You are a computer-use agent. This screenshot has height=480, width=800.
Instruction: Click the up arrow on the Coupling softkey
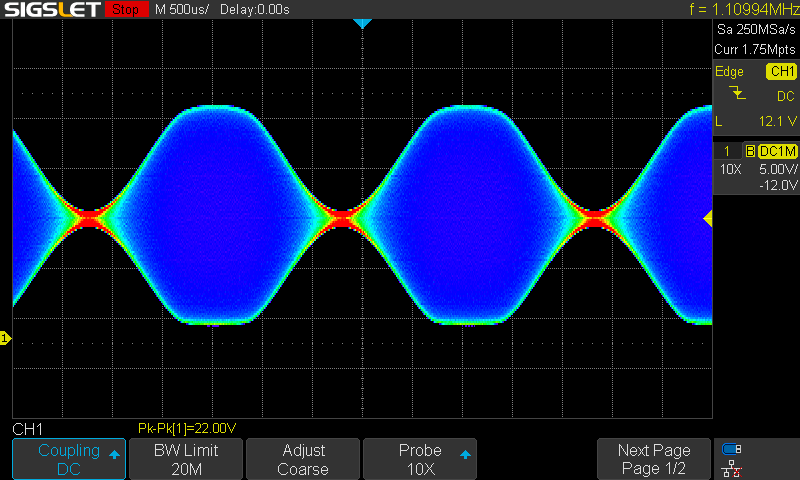pos(114,454)
